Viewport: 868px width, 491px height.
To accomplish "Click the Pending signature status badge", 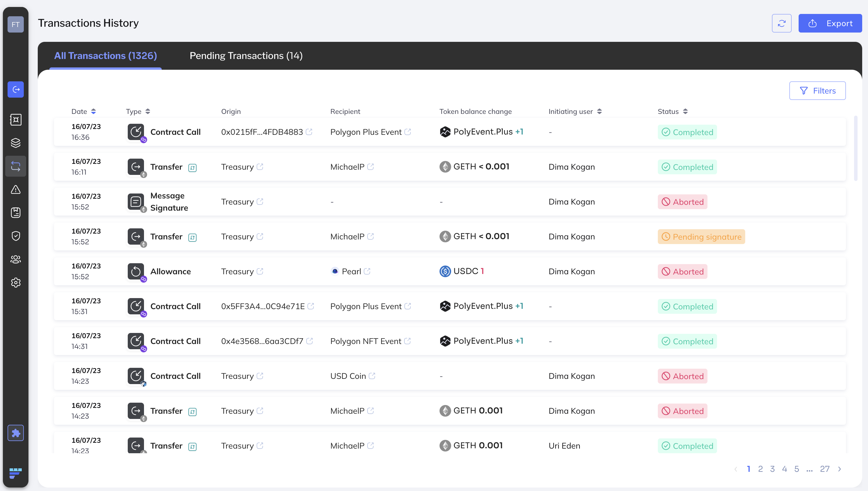I will [x=701, y=237].
